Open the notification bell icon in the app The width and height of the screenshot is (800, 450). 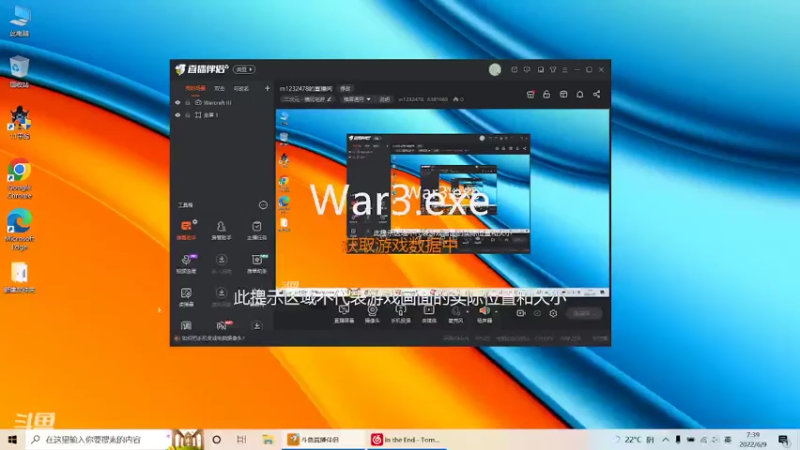click(580, 94)
